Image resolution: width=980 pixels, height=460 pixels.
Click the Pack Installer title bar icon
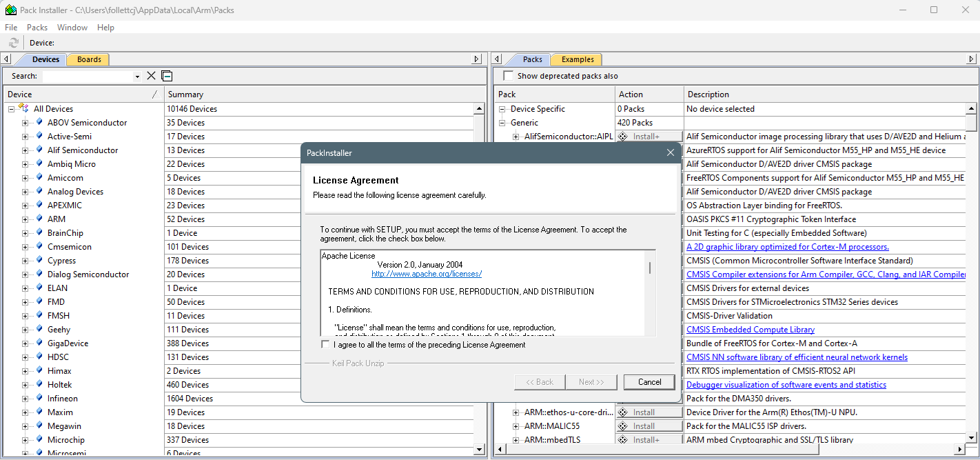coord(10,10)
